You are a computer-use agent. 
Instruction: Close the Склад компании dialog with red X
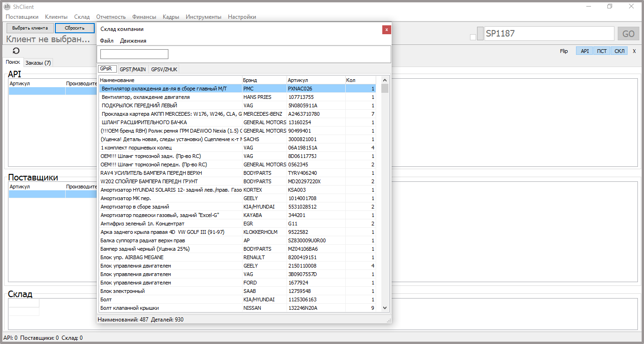[x=386, y=30]
